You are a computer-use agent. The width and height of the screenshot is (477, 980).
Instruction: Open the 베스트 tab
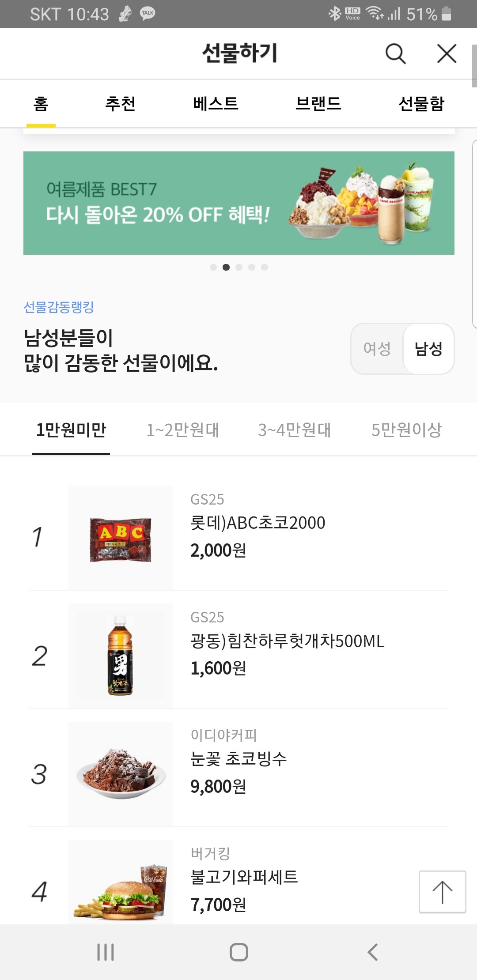click(216, 104)
